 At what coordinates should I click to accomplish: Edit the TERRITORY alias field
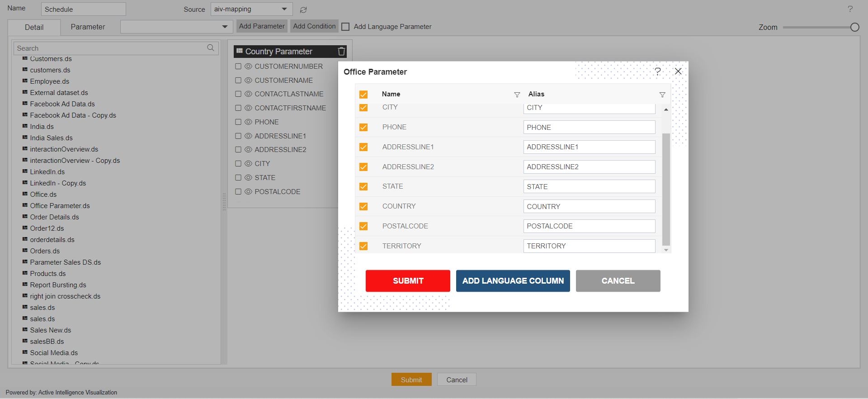(x=589, y=246)
